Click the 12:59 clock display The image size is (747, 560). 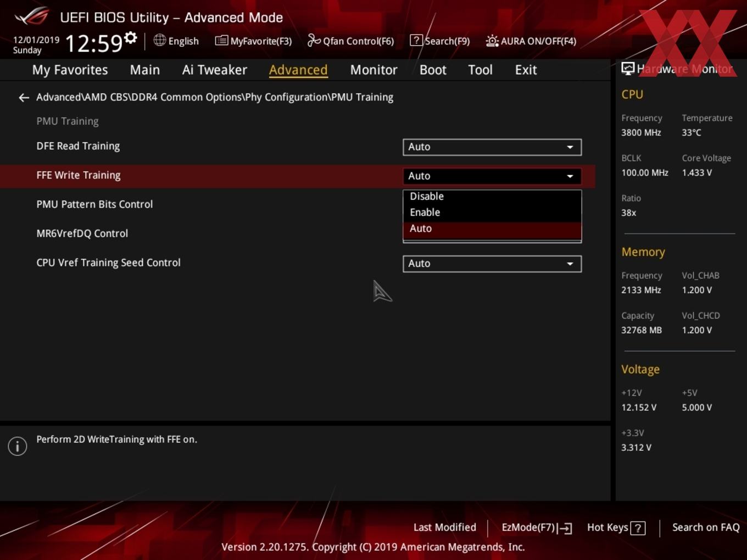[x=94, y=43]
